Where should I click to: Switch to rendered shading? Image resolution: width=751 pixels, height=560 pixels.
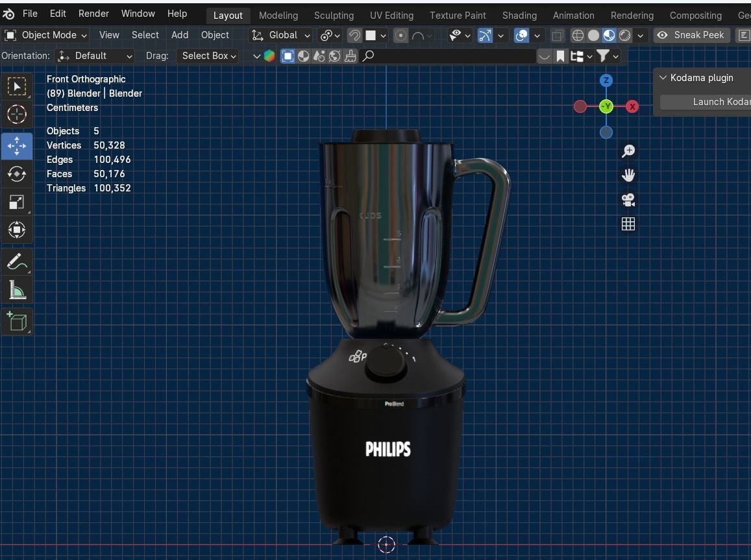tap(625, 36)
